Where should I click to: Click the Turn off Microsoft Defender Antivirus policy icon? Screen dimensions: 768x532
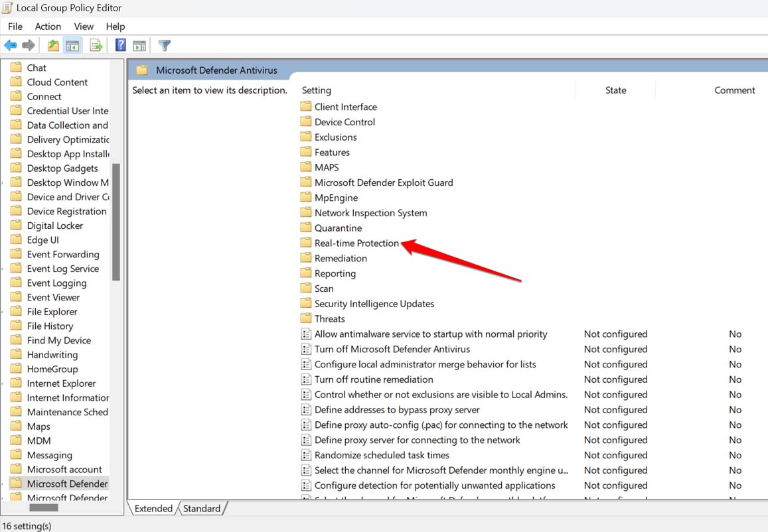(x=306, y=349)
